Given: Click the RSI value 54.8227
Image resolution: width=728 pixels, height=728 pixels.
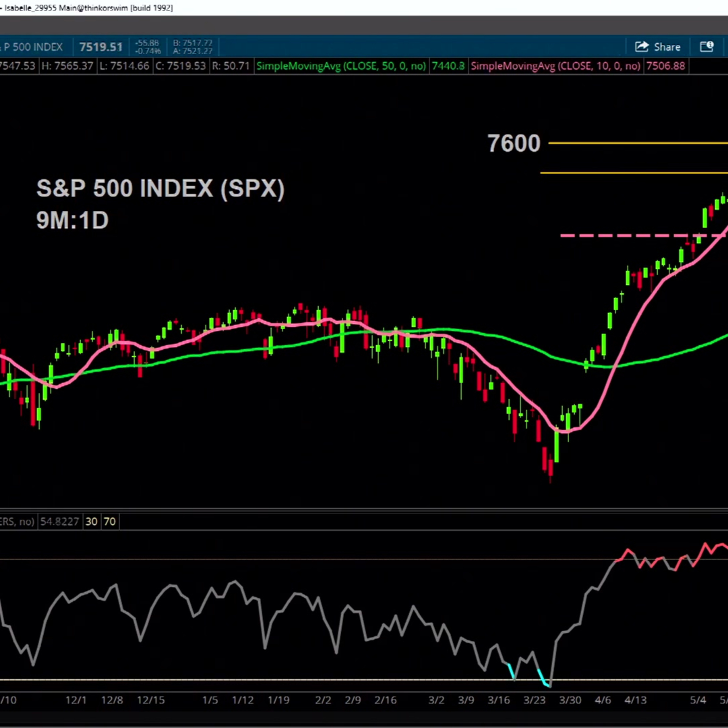Looking at the screenshot, I should (x=59, y=521).
